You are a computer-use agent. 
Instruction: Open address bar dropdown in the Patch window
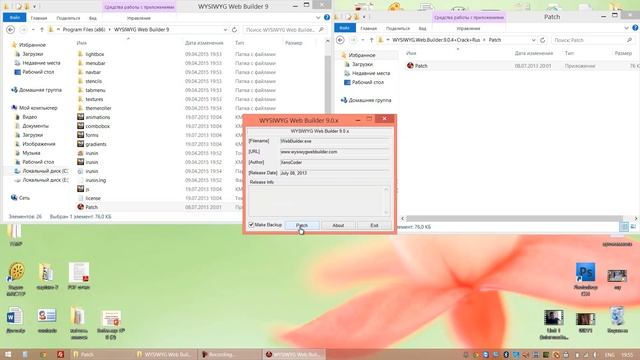click(533, 40)
